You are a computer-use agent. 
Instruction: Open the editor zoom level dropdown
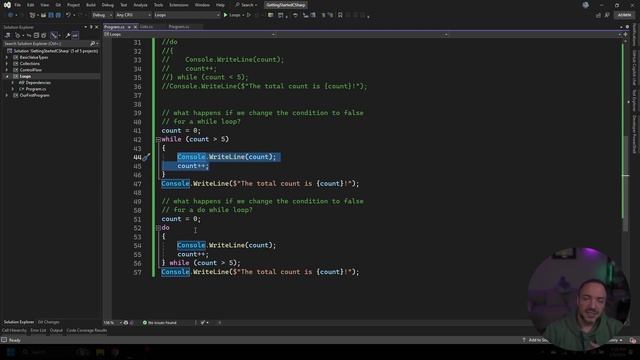(113, 323)
